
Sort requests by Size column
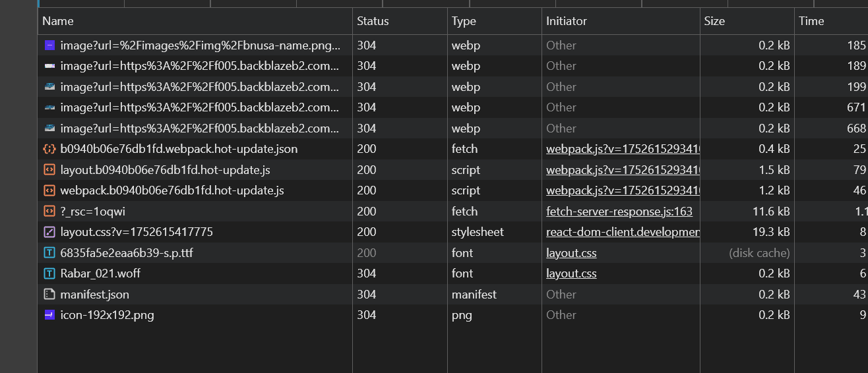pyautogui.click(x=714, y=21)
